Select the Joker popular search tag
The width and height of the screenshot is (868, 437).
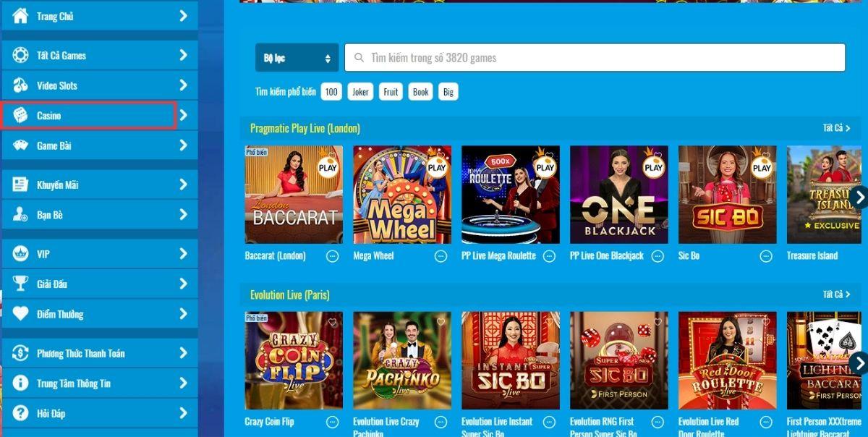pos(359,92)
